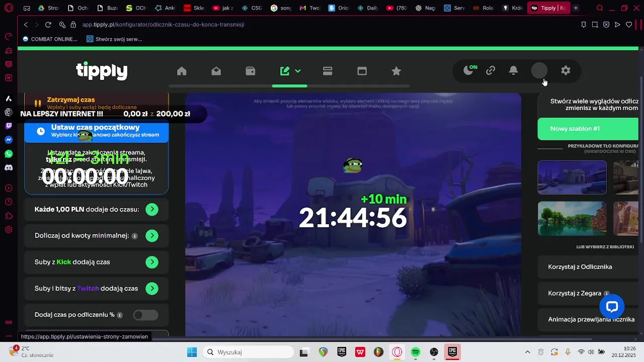This screenshot has width=644, height=362.
Task: Open Spotify from the taskbar
Action: pyautogui.click(x=416, y=352)
